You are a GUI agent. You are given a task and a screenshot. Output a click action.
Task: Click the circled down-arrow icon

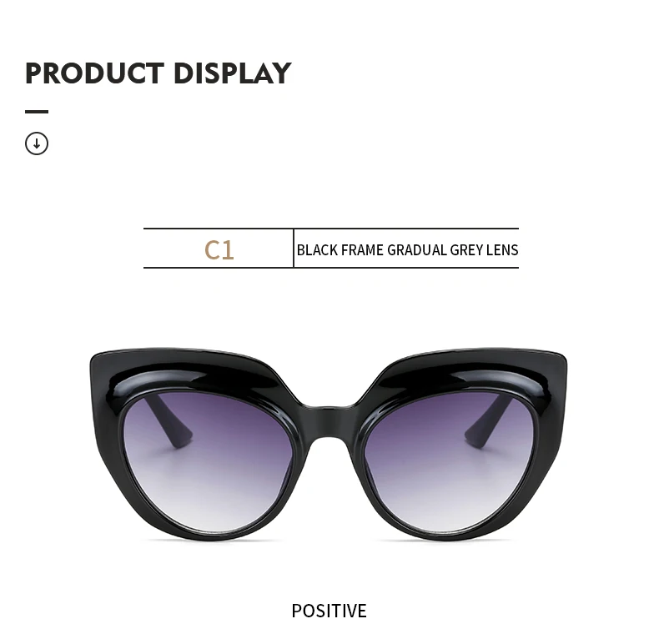click(x=37, y=143)
